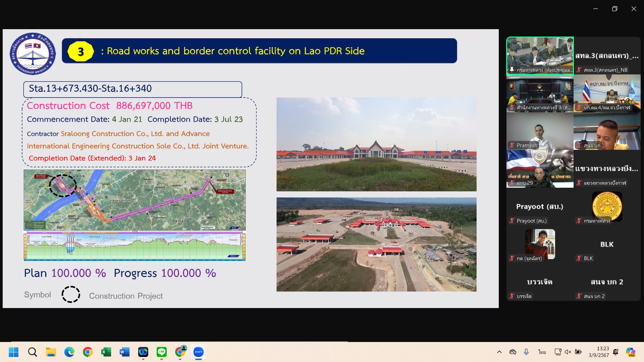This screenshot has height=362, width=644.
Task: Click the BLK participant tile
Action: tap(607, 244)
